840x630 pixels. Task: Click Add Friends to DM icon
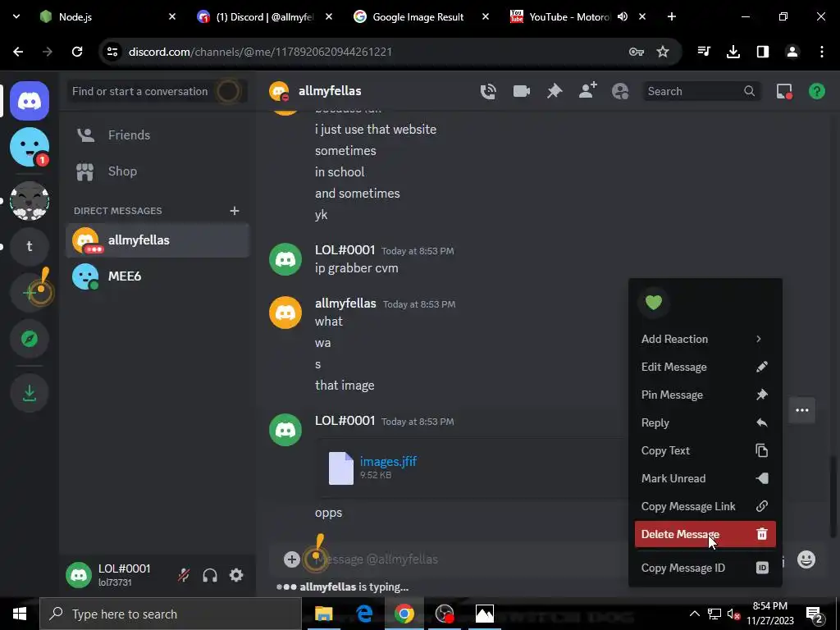pyautogui.click(x=587, y=90)
